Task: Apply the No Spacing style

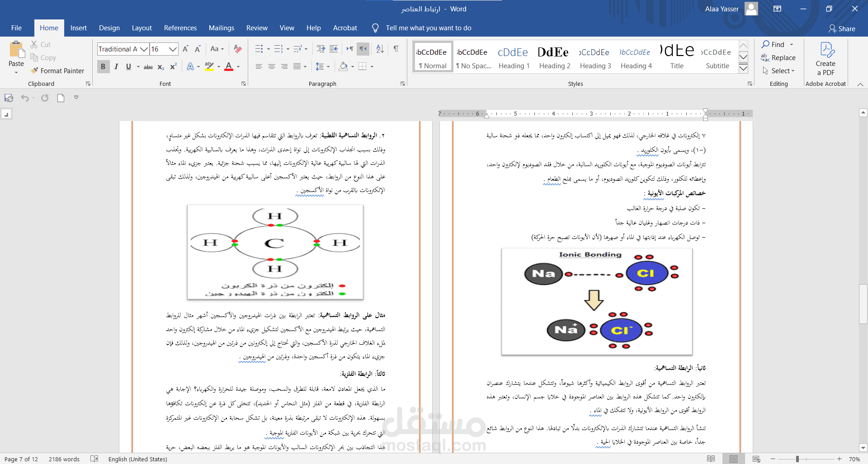Action: pos(473,57)
